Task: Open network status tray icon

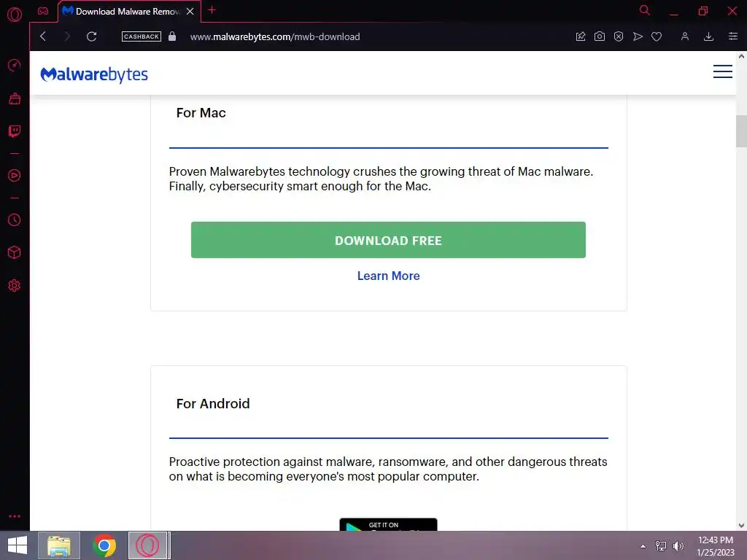Action: click(x=661, y=546)
